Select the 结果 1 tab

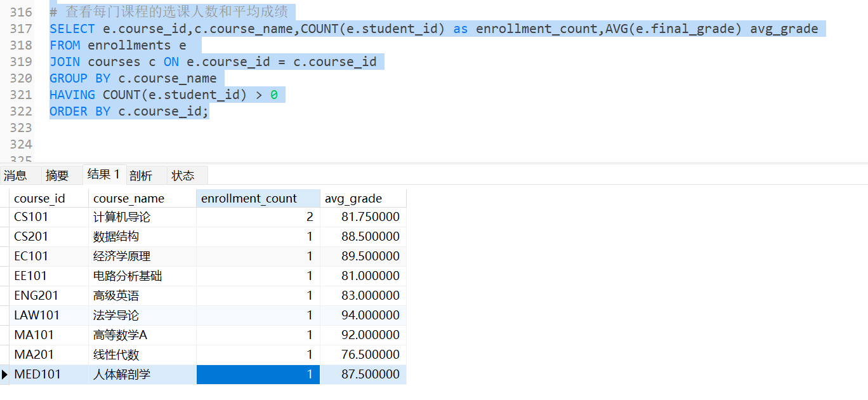click(103, 175)
